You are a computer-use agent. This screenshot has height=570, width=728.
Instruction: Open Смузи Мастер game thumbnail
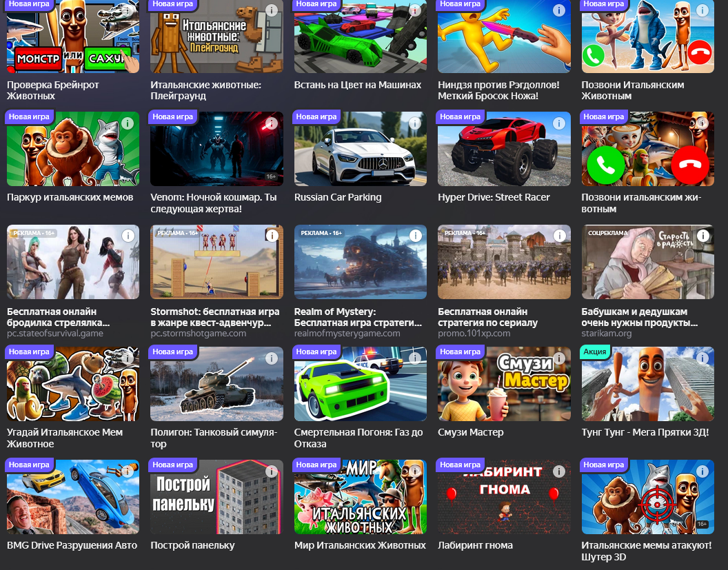pos(504,384)
